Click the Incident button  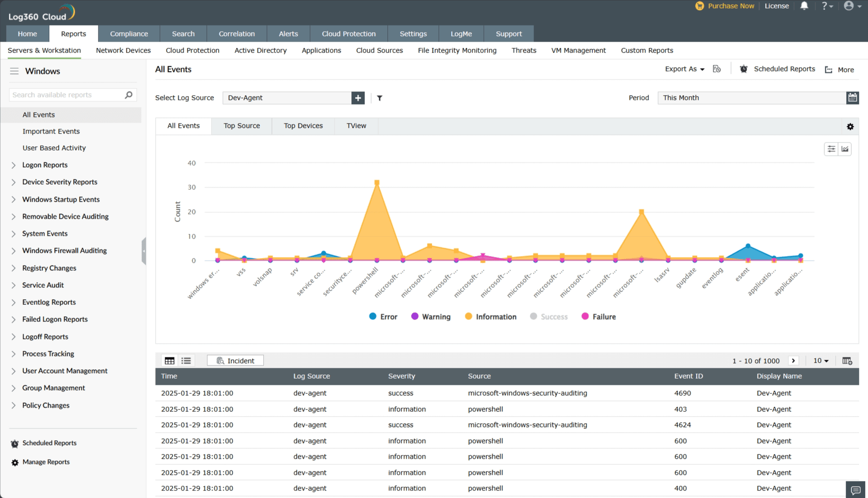pos(235,361)
